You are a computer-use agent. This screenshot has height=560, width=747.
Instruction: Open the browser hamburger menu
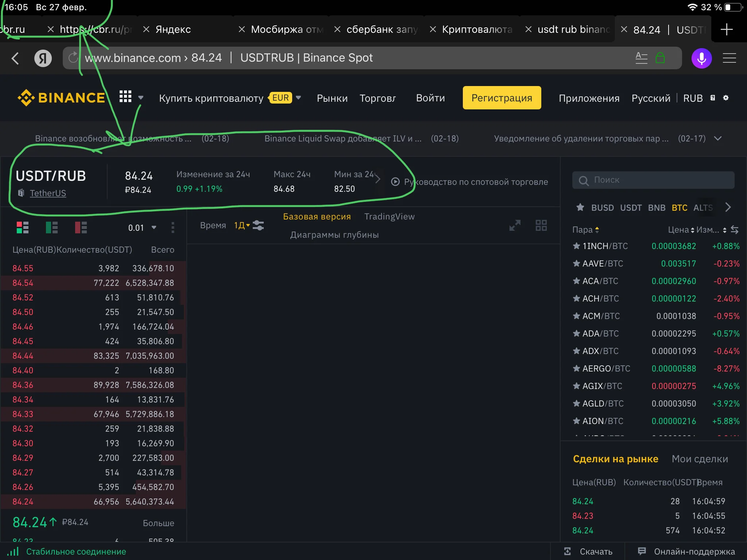pos(729,58)
